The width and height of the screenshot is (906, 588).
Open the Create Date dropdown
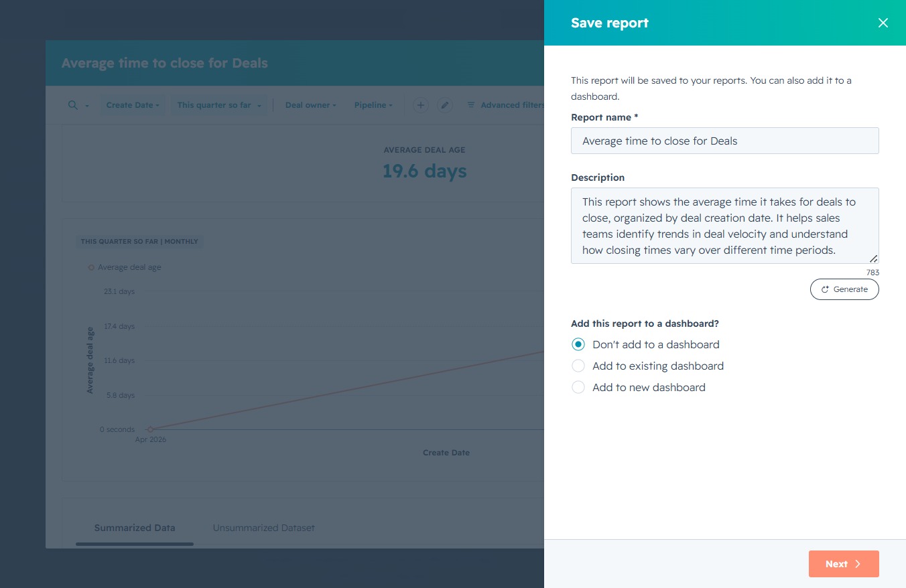[x=133, y=105]
